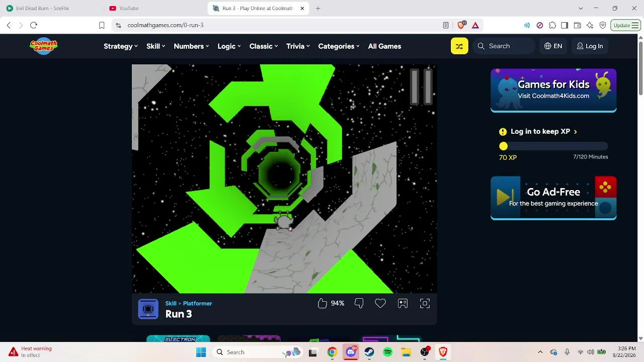Open the Go Ad-Free banner
The image size is (644, 362).
coord(553,198)
